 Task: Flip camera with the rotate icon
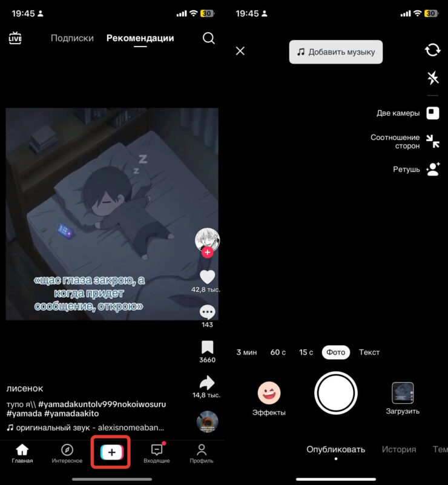(x=432, y=50)
